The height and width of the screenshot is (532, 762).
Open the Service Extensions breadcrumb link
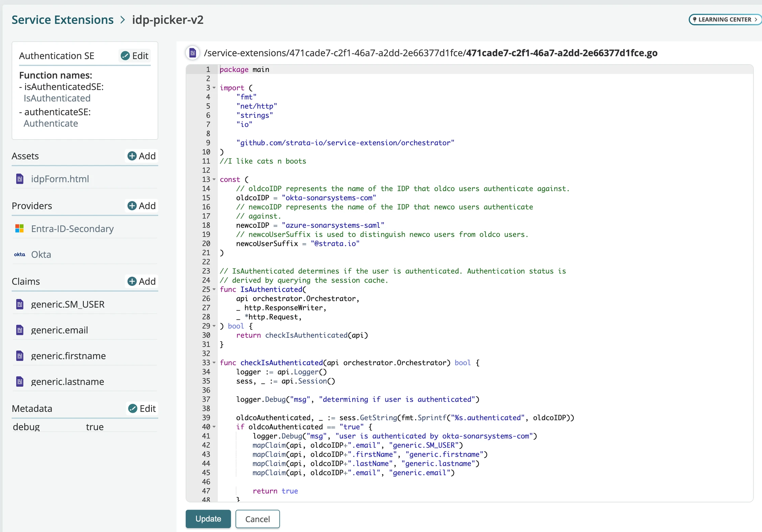click(62, 20)
